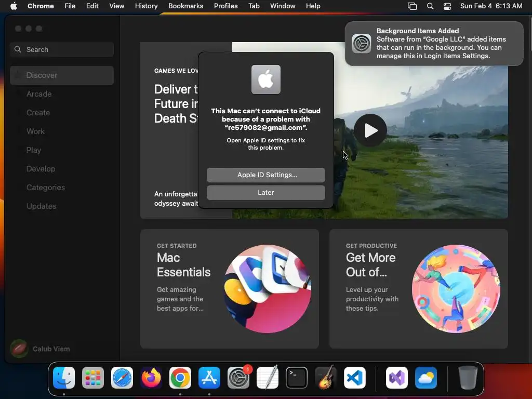The width and height of the screenshot is (532, 399).
Task: Open the Bookmarks menu
Action: point(185,6)
